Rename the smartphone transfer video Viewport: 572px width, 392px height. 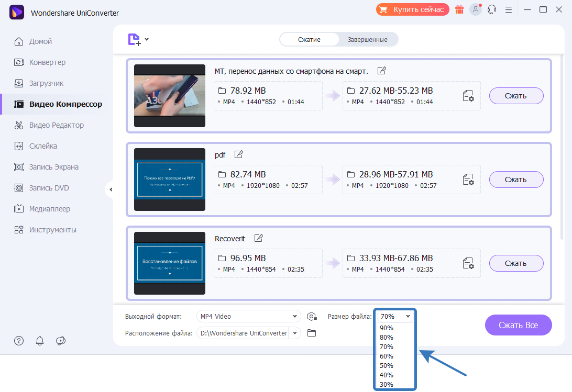381,71
